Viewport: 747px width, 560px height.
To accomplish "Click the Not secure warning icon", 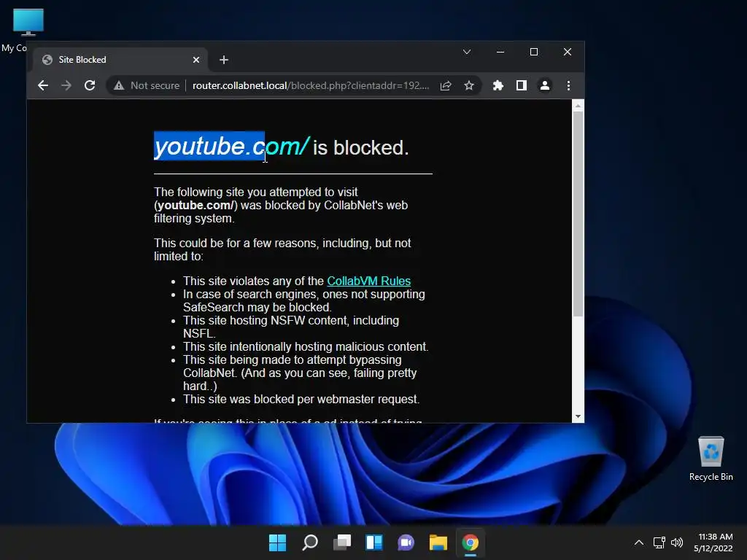I will (x=119, y=86).
